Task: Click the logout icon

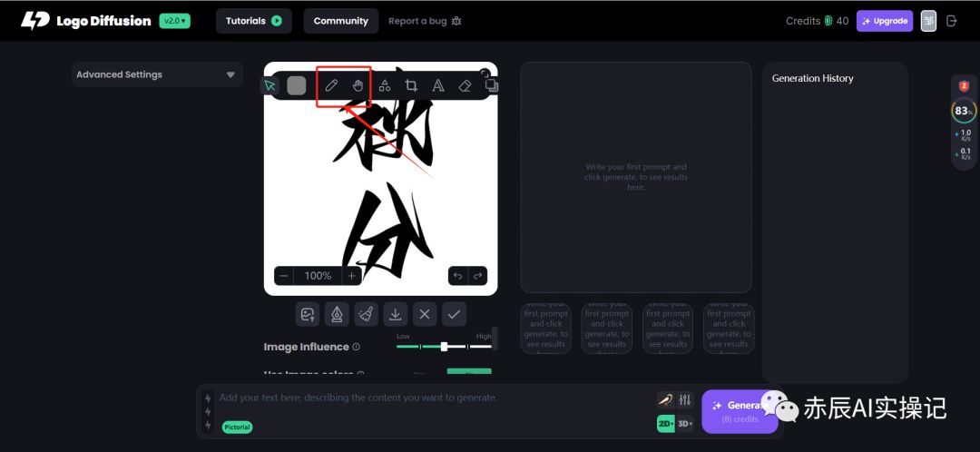Action: click(x=952, y=21)
